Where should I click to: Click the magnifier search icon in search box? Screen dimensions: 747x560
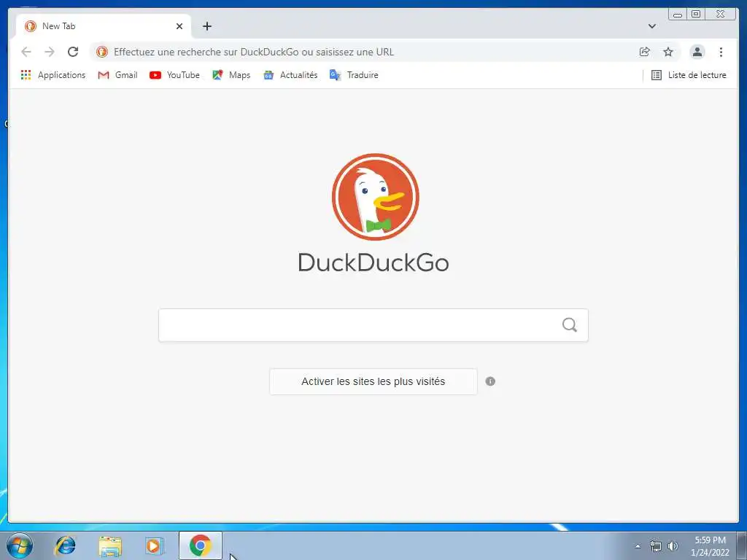tap(569, 325)
